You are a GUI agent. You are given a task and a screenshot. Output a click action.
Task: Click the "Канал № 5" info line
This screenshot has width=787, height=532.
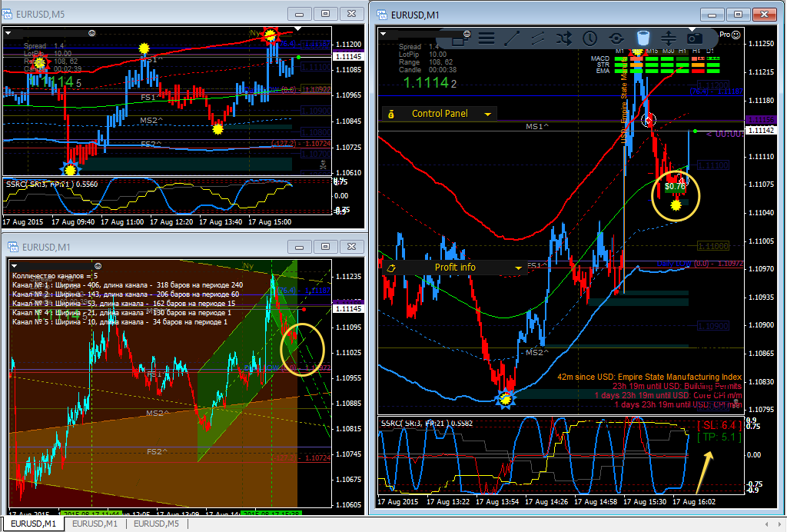click(x=119, y=322)
